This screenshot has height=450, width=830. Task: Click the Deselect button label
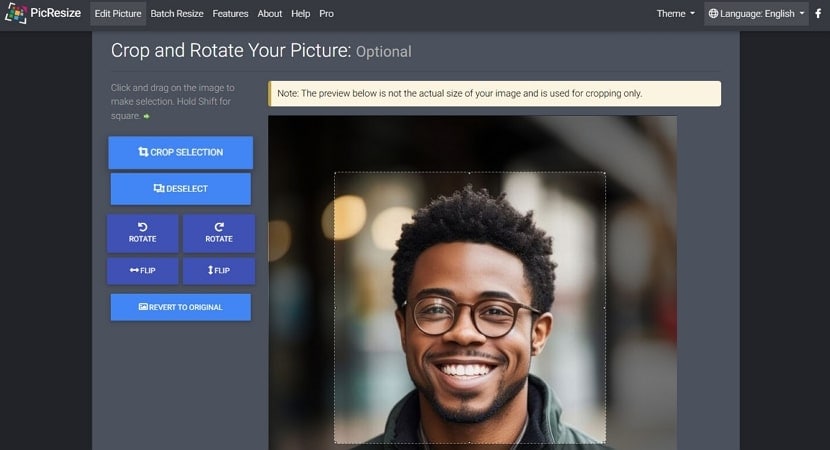coord(187,188)
